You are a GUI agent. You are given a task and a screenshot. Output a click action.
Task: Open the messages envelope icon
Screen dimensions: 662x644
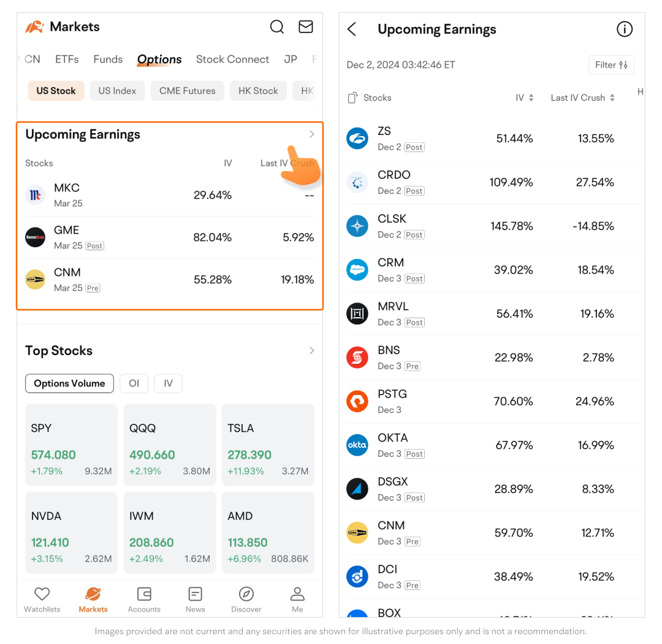tap(305, 27)
